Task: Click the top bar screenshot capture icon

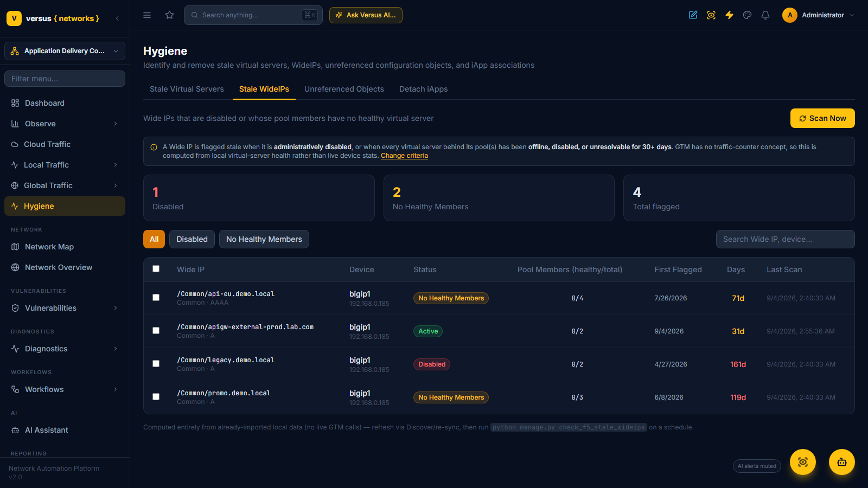Action: (711, 15)
